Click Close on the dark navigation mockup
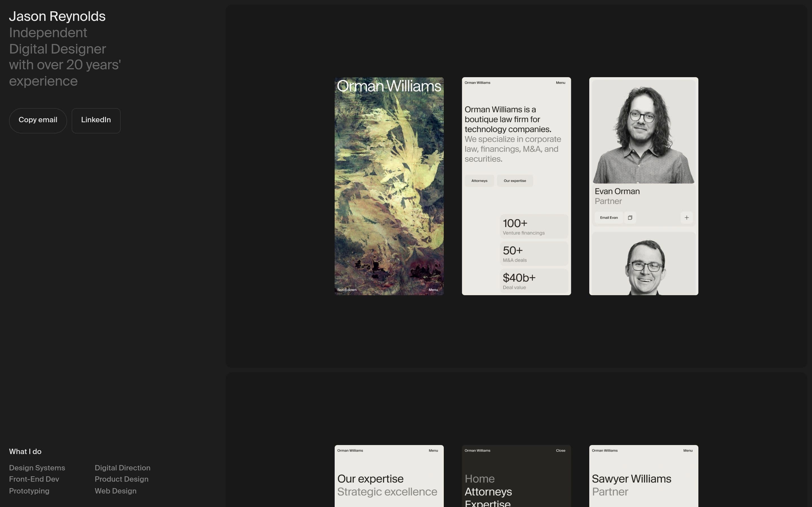812x507 pixels. tap(560, 450)
